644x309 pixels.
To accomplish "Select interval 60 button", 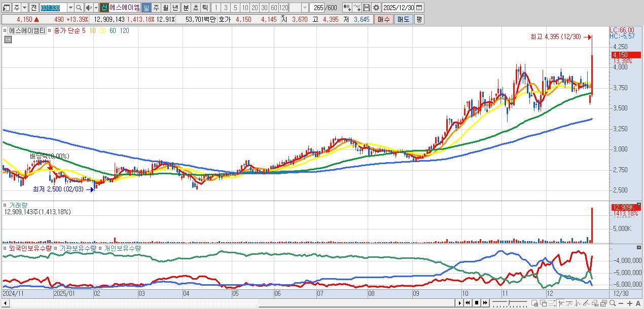I will click(274, 8).
